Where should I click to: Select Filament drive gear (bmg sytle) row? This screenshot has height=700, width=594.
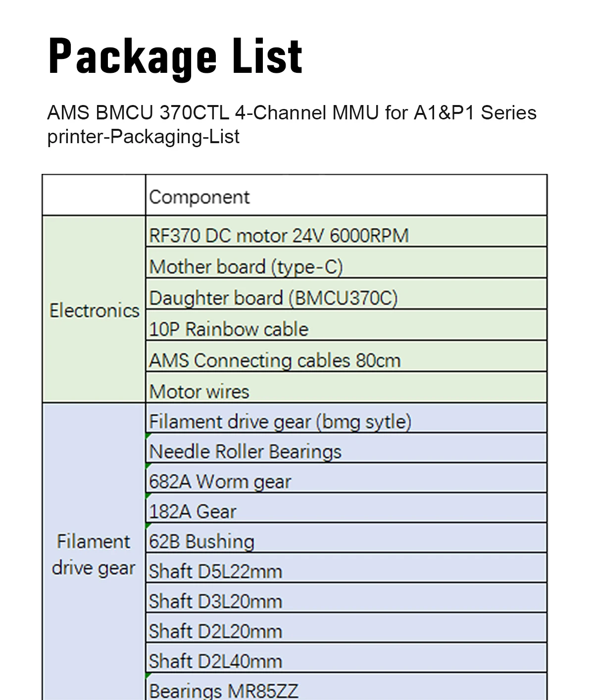coord(346,418)
